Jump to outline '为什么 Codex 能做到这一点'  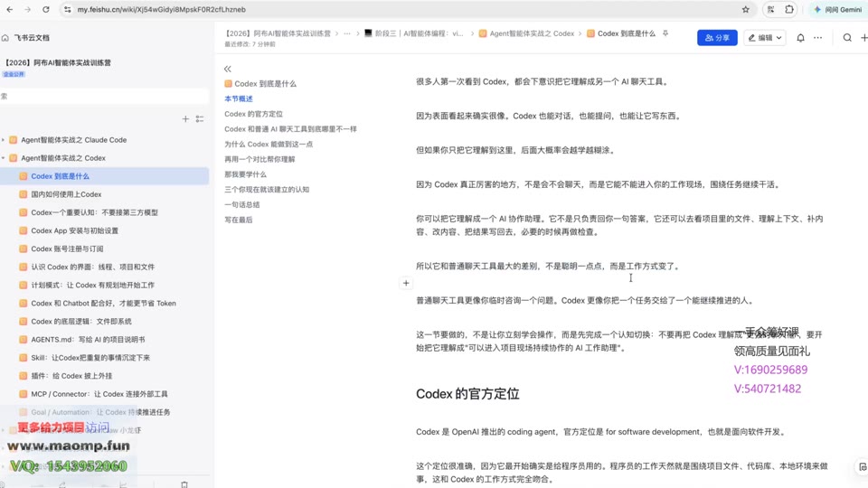(x=269, y=144)
